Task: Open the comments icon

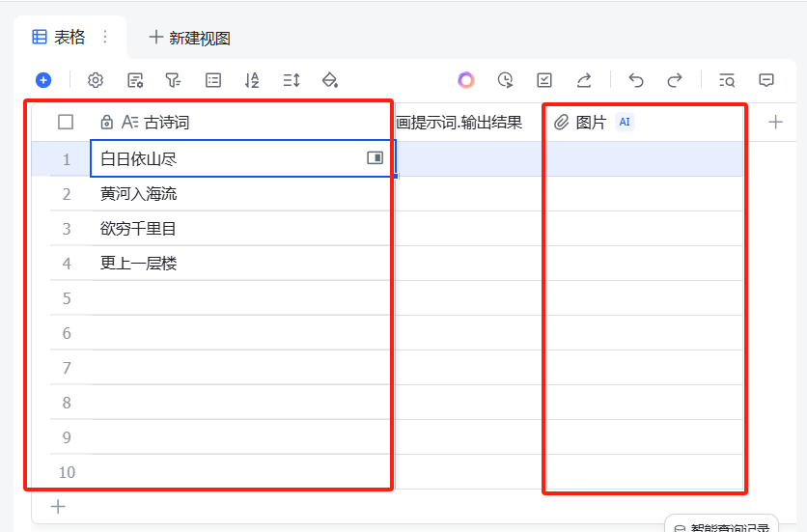Action: 766,80
